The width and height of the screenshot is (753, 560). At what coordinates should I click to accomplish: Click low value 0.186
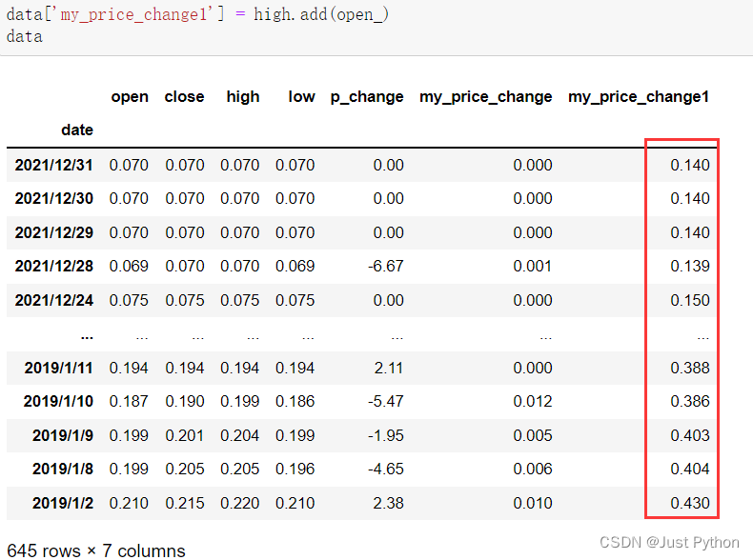click(x=295, y=402)
